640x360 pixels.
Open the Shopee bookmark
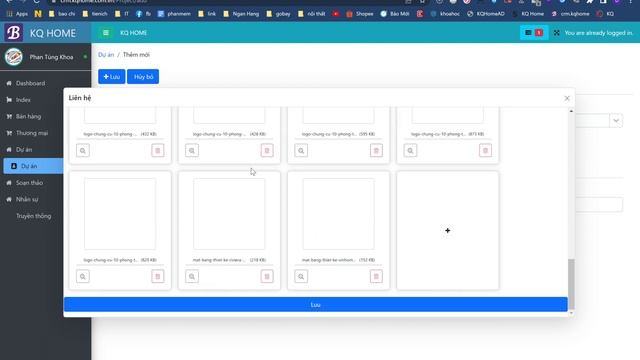tap(360, 14)
